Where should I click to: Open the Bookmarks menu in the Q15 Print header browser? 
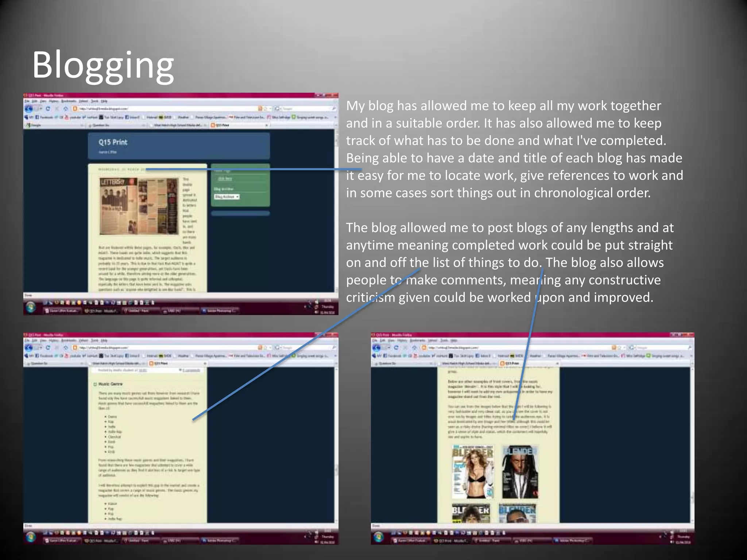pyautogui.click(x=68, y=101)
